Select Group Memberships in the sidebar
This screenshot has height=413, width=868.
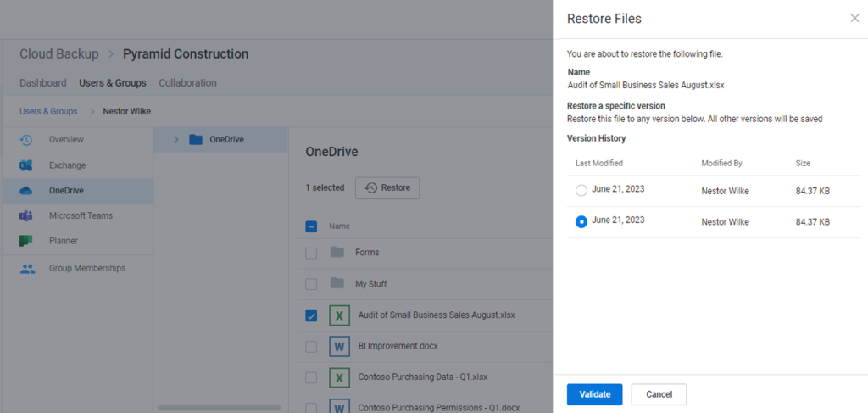click(78, 268)
